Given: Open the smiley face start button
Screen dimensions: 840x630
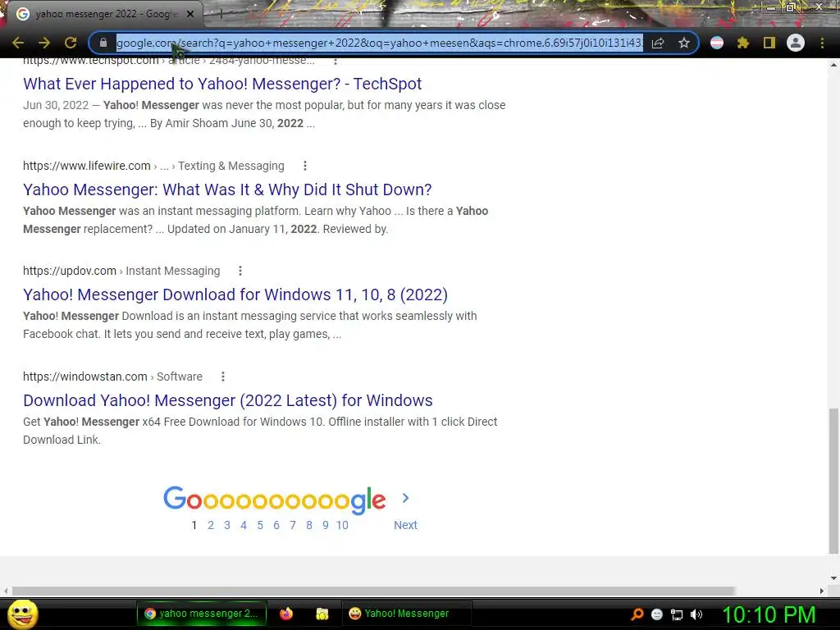Looking at the screenshot, I should (x=22, y=614).
